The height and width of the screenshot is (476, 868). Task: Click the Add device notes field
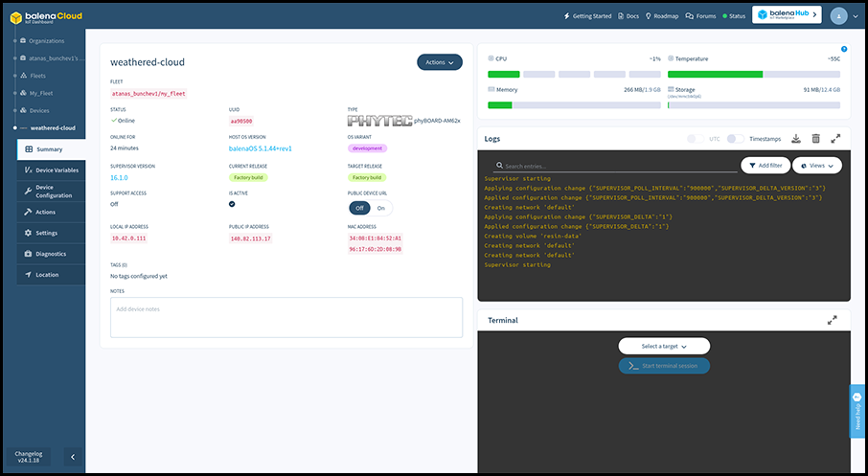(286, 317)
